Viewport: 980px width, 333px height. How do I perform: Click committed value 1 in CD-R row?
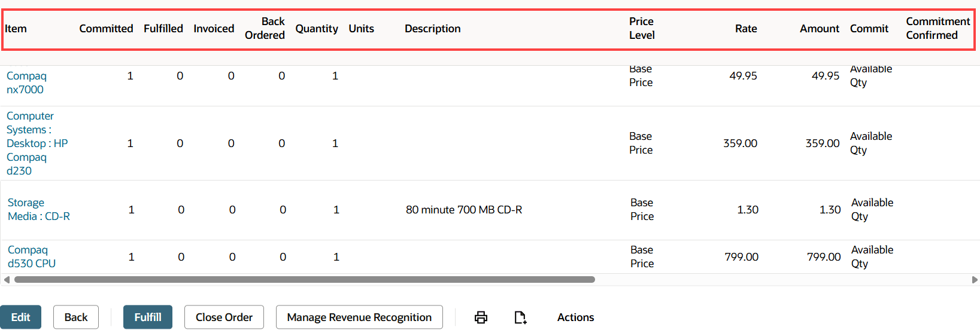pyautogui.click(x=131, y=210)
